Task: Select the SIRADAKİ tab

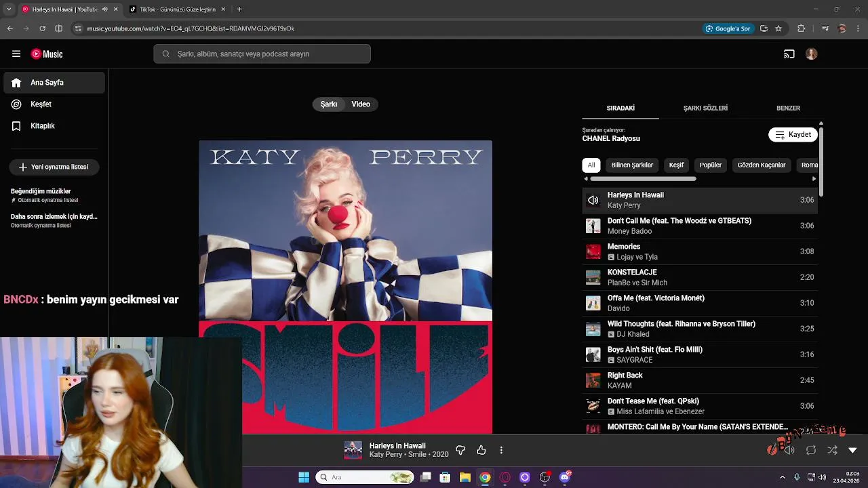Action: click(620, 108)
